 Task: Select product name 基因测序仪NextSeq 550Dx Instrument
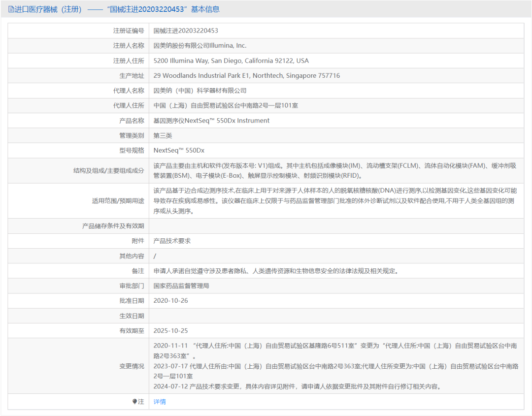click(211, 121)
